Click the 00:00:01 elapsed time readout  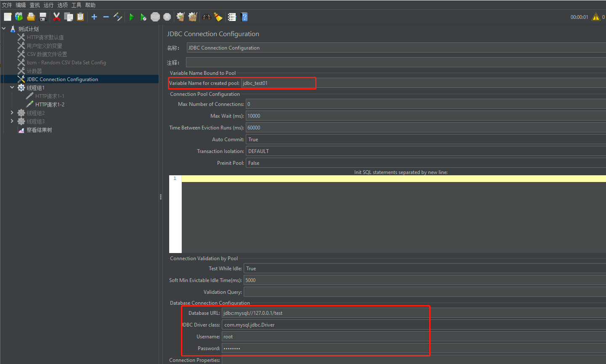[x=579, y=17]
